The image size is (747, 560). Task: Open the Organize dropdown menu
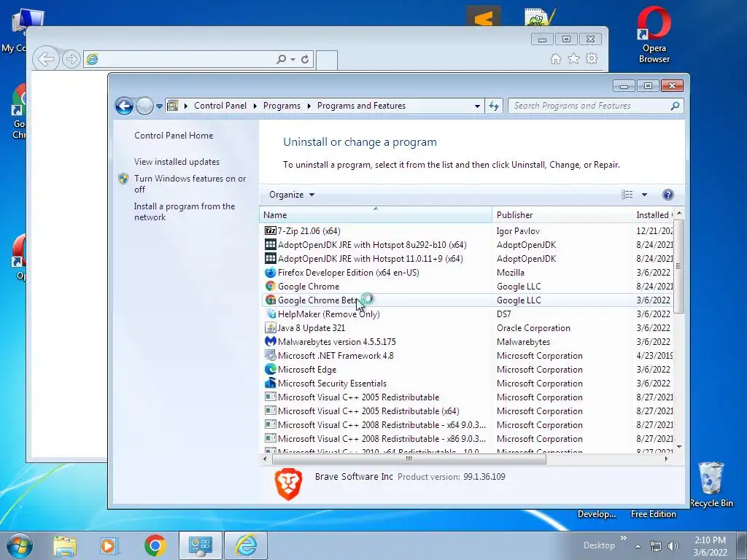(x=292, y=194)
